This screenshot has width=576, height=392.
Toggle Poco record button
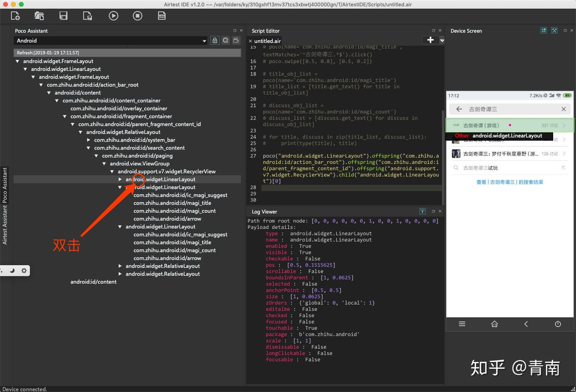click(236, 40)
